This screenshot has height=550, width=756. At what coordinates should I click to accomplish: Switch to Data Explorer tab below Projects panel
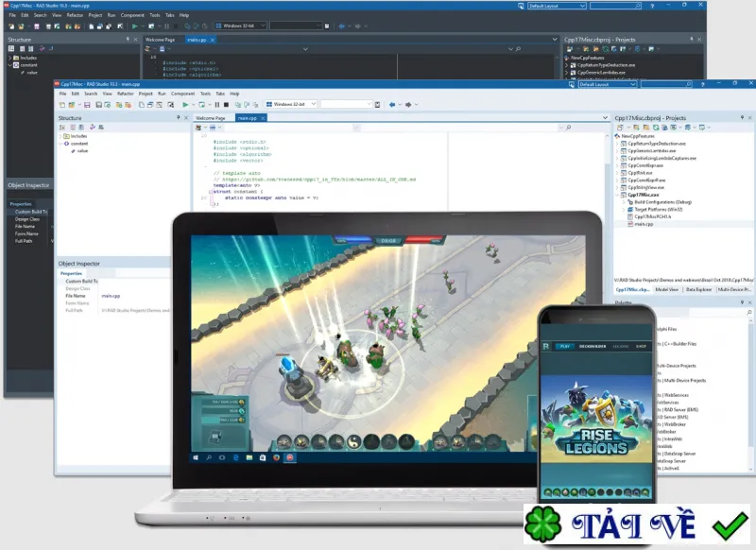[698, 290]
